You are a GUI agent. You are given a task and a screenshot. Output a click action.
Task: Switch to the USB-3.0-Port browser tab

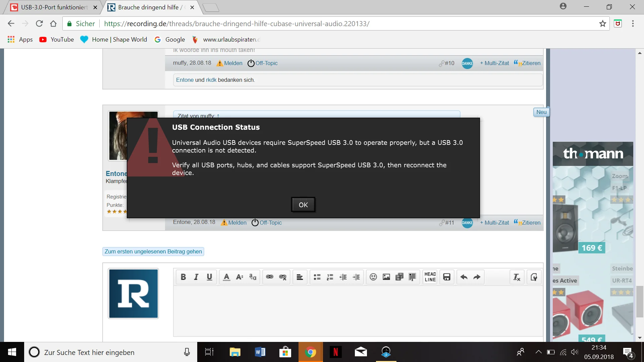pyautogui.click(x=54, y=7)
